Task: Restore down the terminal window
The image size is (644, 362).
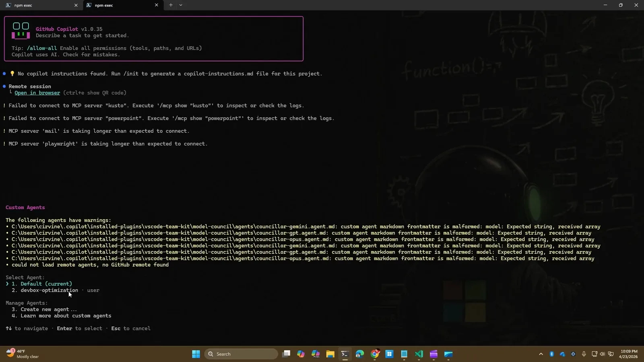Action: tap(621, 5)
